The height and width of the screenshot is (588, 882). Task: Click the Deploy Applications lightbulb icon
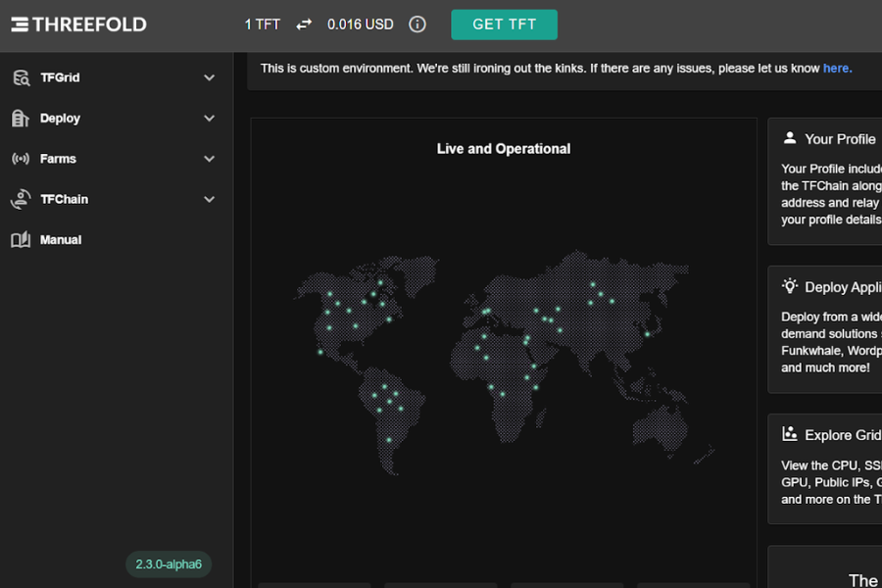coord(790,286)
